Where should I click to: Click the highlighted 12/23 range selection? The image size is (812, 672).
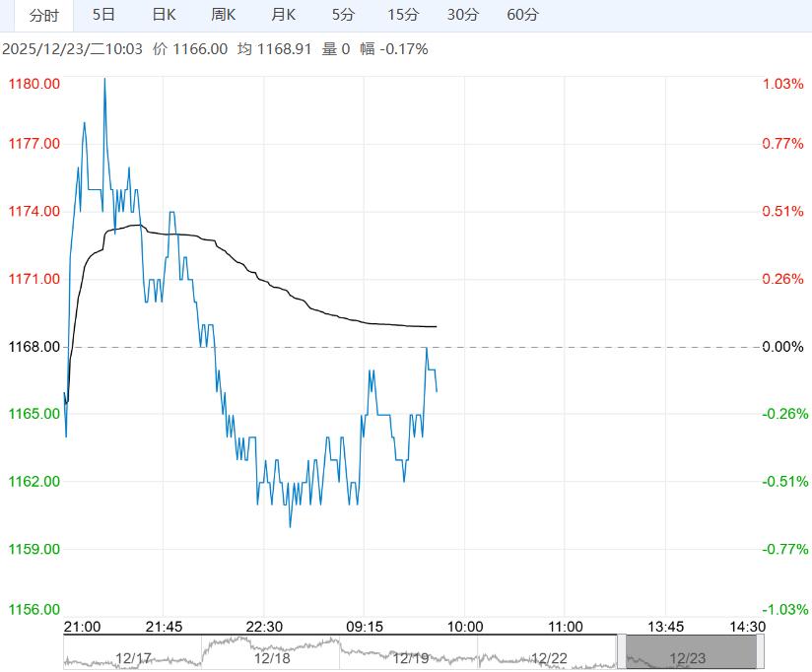click(690, 656)
